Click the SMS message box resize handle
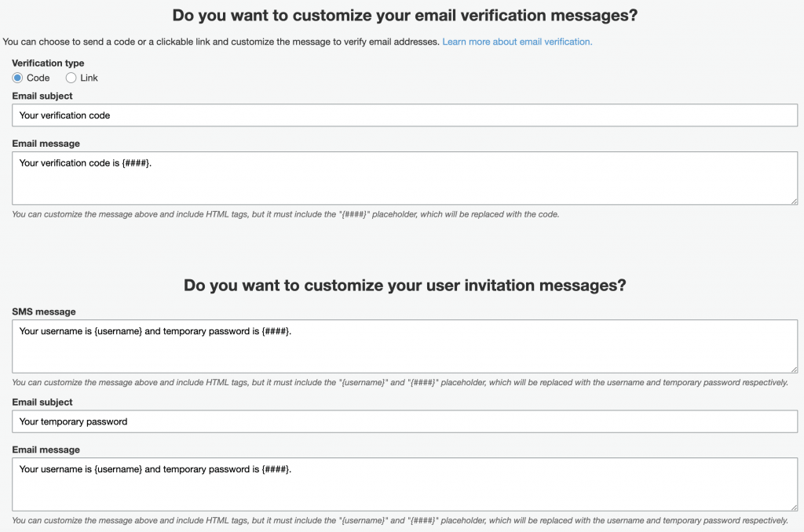The image size is (804, 532). click(794, 369)
